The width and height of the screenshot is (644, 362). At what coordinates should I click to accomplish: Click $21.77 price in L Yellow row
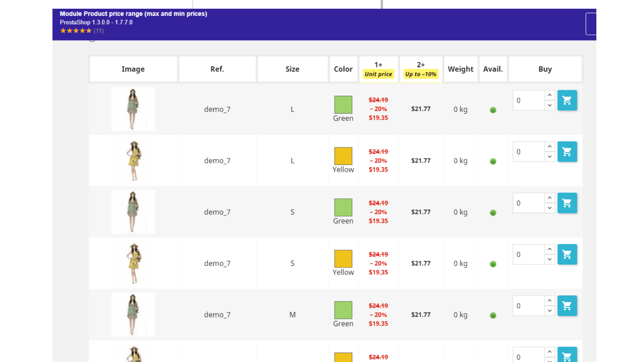(421, 161)
